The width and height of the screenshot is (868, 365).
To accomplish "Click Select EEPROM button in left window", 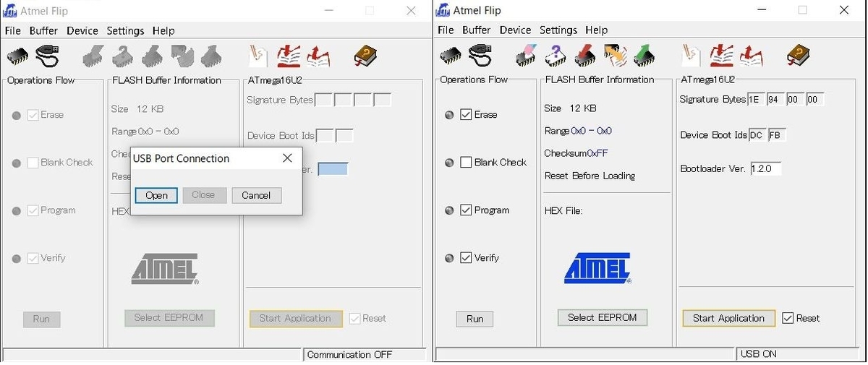I will [169, 317].
